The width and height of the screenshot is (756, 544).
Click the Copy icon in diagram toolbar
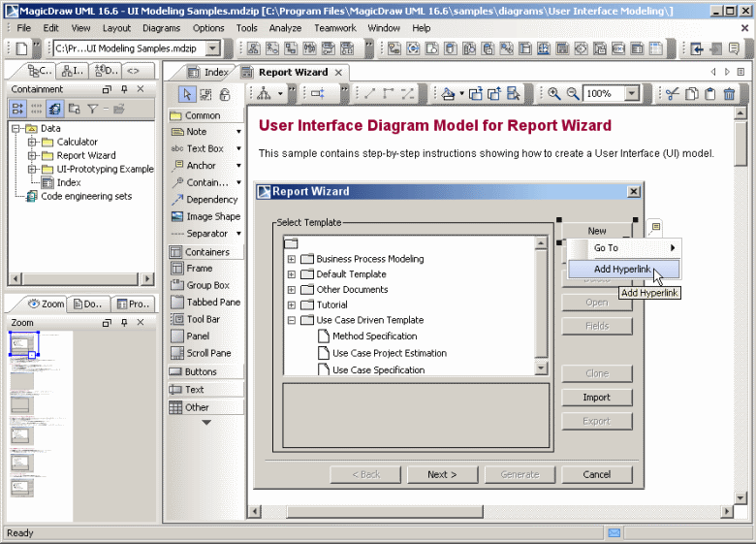point(691,93)
